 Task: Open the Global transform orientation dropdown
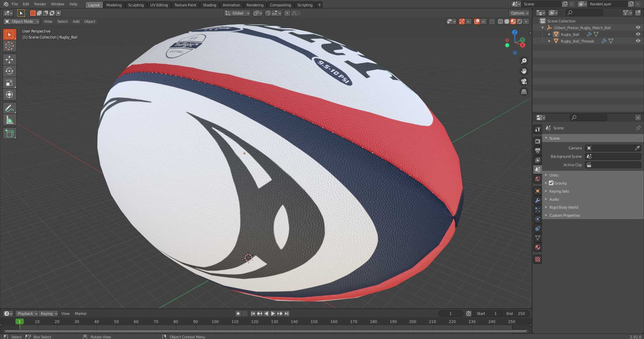pyautogui.click(x=237, y=13)
